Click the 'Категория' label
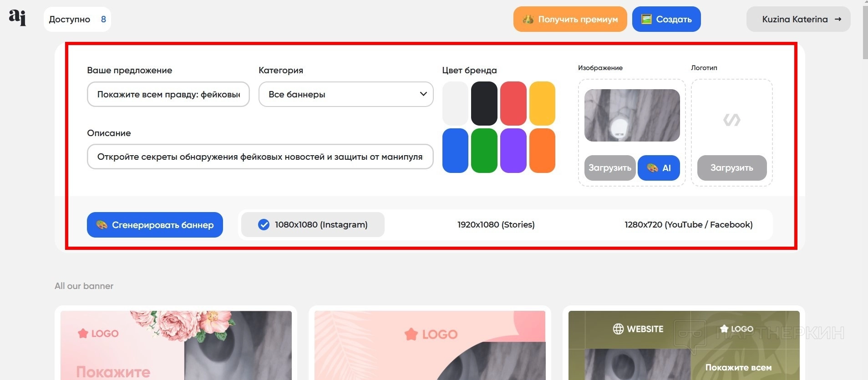This screenshot has height=380, width=868. (x=281, y=70)
